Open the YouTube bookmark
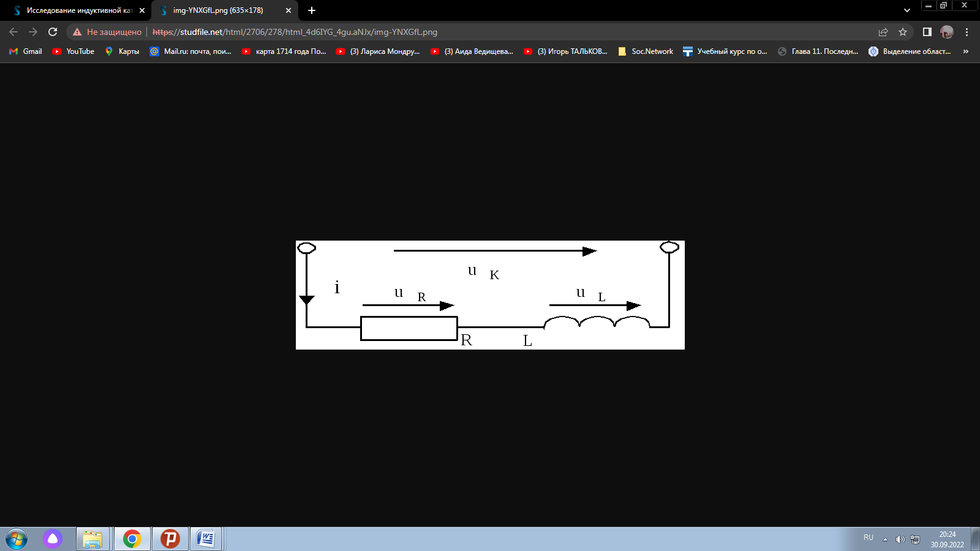Viewport: 980px width, 551px height. tap(73, 51)
